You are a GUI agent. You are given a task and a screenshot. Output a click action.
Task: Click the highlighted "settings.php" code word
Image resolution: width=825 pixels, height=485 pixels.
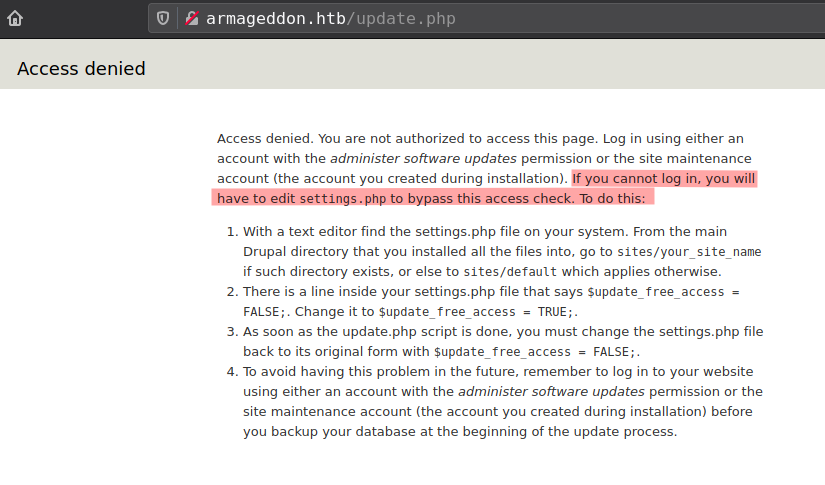(x=343, y=199)
